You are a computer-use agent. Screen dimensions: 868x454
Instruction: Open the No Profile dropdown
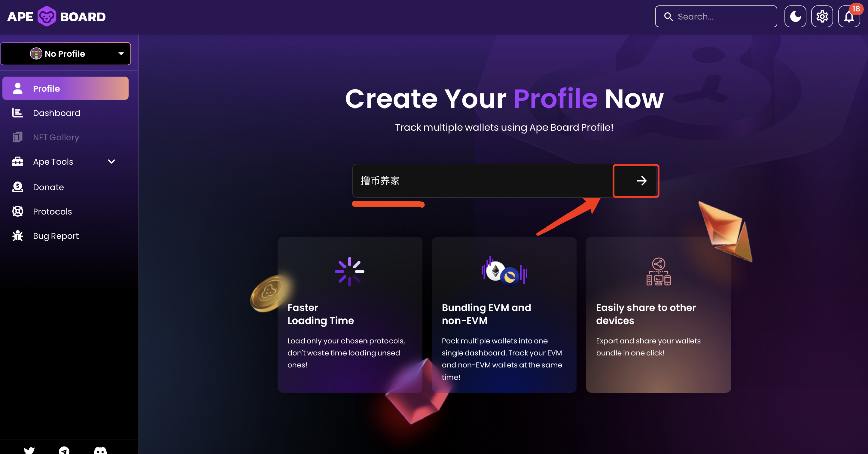click(x=66, y=53)
